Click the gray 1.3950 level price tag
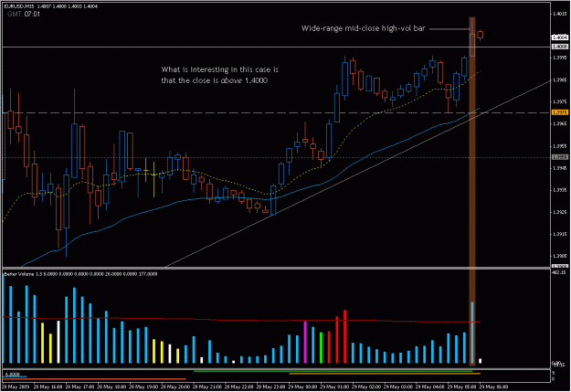 (x=560, y=157)
